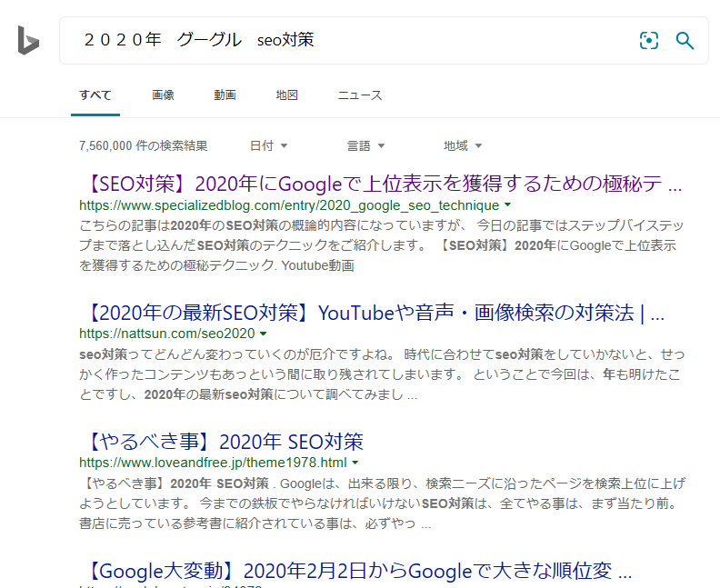Click snippet starting こちらの記事は2020年のSEO対策
This screenshot has height=588, width=720.
[382, 245]
